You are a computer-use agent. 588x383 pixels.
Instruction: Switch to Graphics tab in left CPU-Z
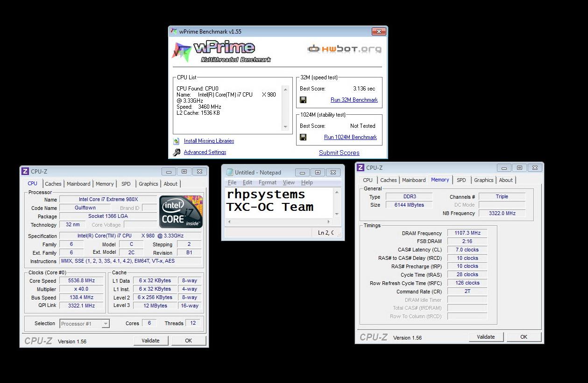(149, 184)
